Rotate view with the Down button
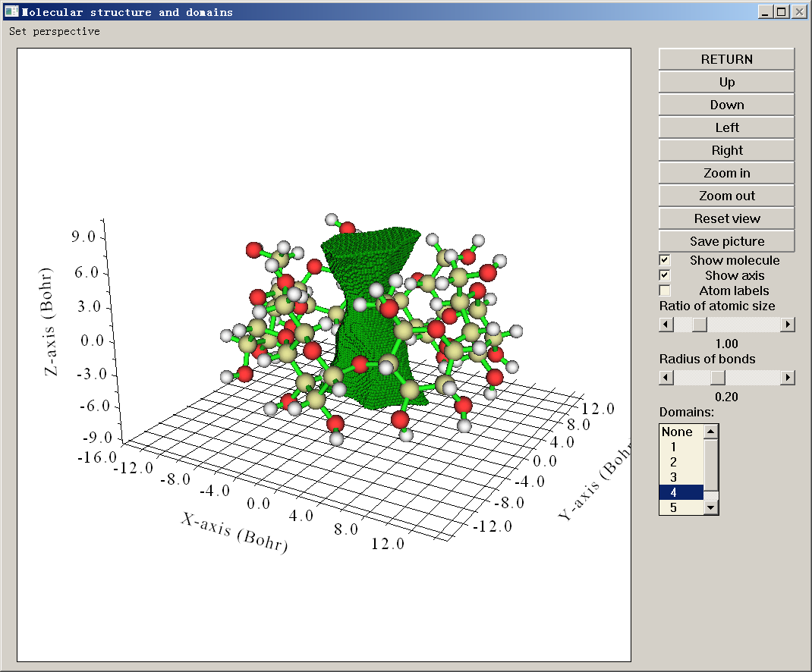The image size is (812, 672). pyautogui.click(x=726, y=105)
